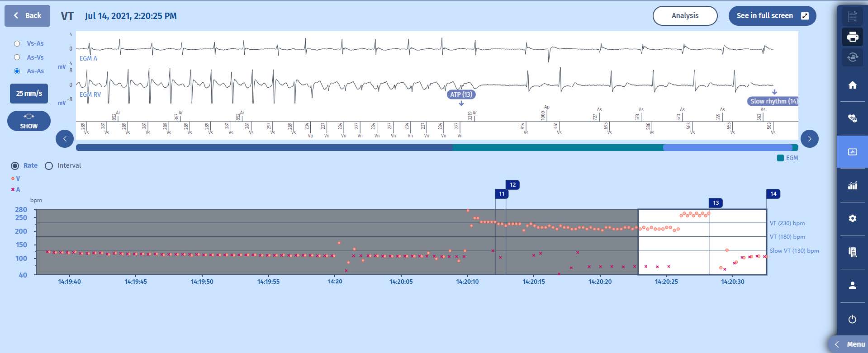This screenshot has height=353, width=868.
Task: Open the Analysis view
Action: (x=684, y=16)
